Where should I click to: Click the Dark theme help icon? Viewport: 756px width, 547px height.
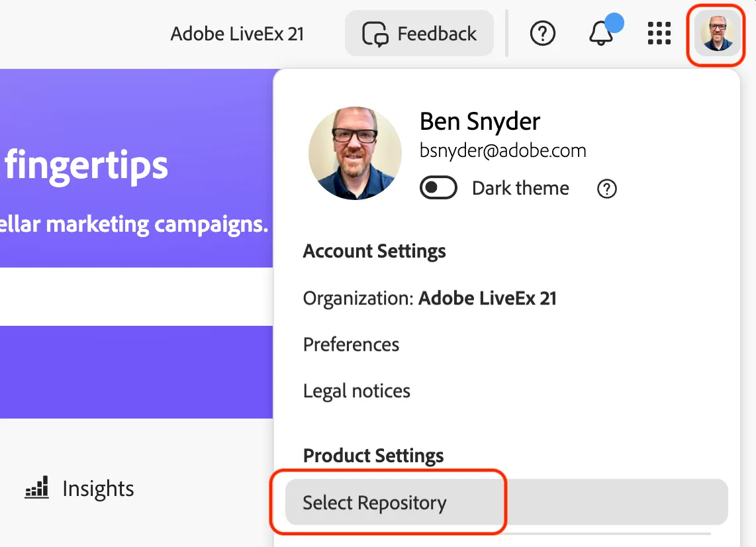coord(606,189)
